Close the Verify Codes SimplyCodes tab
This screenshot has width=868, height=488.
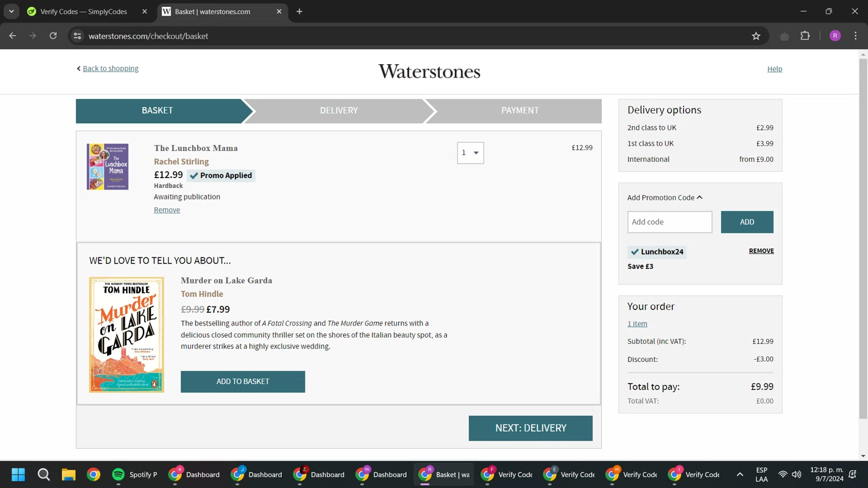point(145,12)
